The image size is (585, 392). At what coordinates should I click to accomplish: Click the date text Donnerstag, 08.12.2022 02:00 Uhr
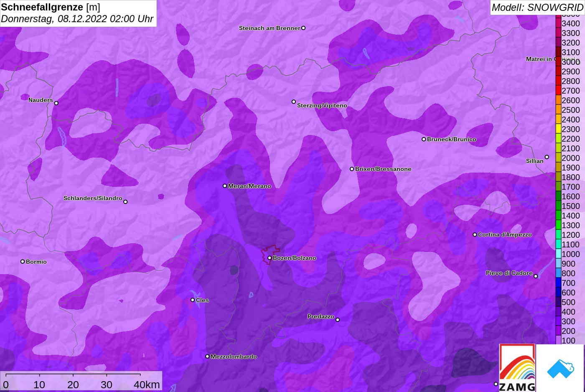click(77, 19)
